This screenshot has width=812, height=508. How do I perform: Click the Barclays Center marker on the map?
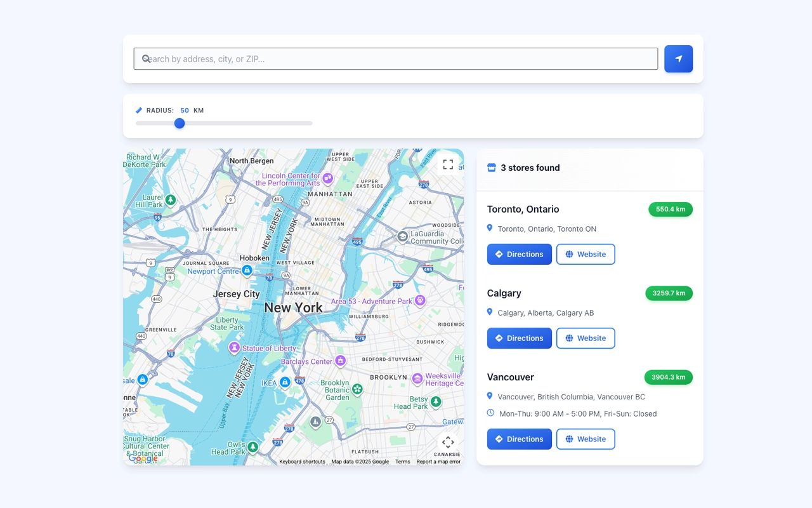click(340, 361)
